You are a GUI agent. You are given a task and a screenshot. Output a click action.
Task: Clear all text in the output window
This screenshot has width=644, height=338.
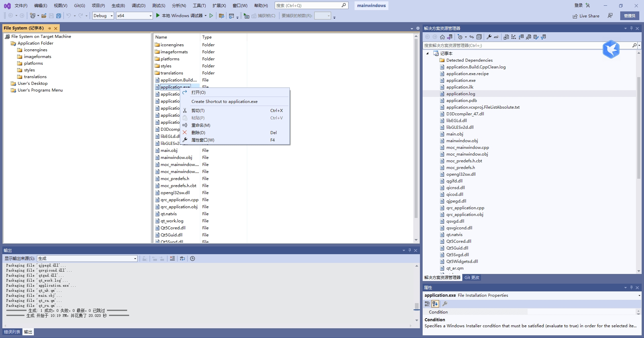[172, 258]
